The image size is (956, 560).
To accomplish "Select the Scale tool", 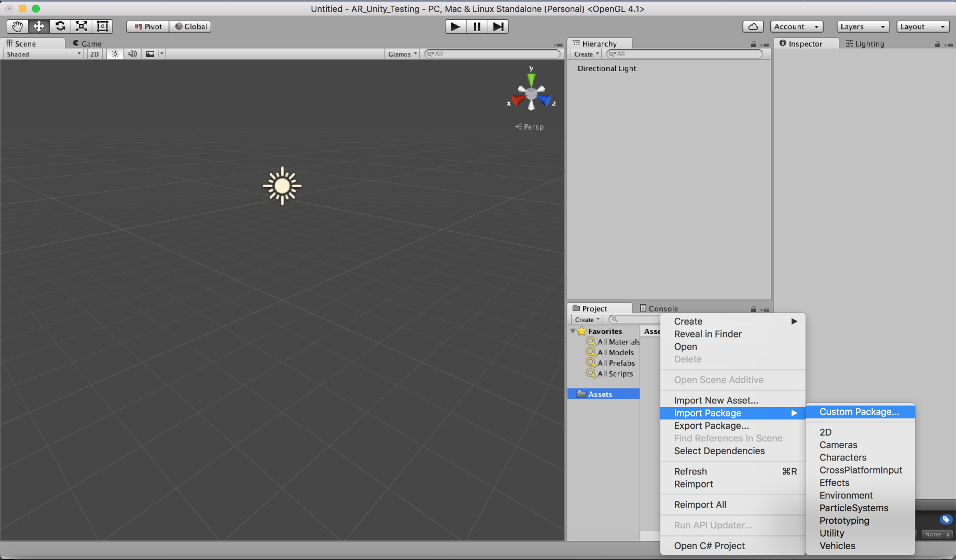I will pyautogui.click(x=81, y=26).
